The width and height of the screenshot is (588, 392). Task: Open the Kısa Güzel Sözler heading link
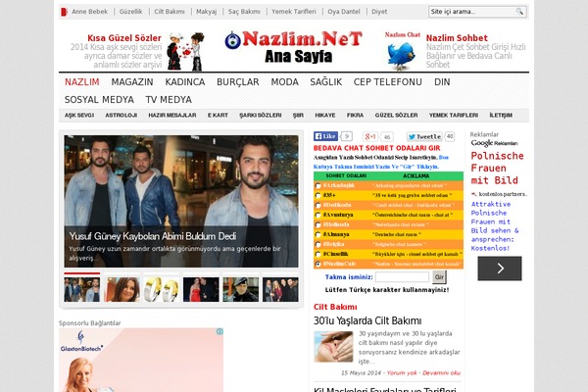coord(124,38)
